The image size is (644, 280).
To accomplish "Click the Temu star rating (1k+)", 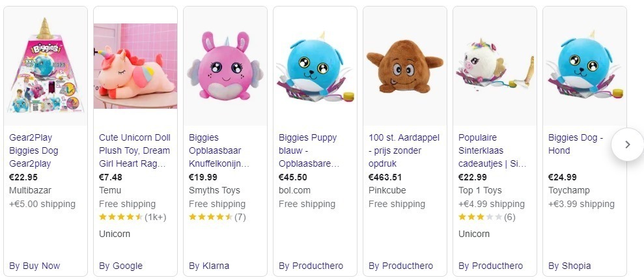I will [x=132, y=217].
